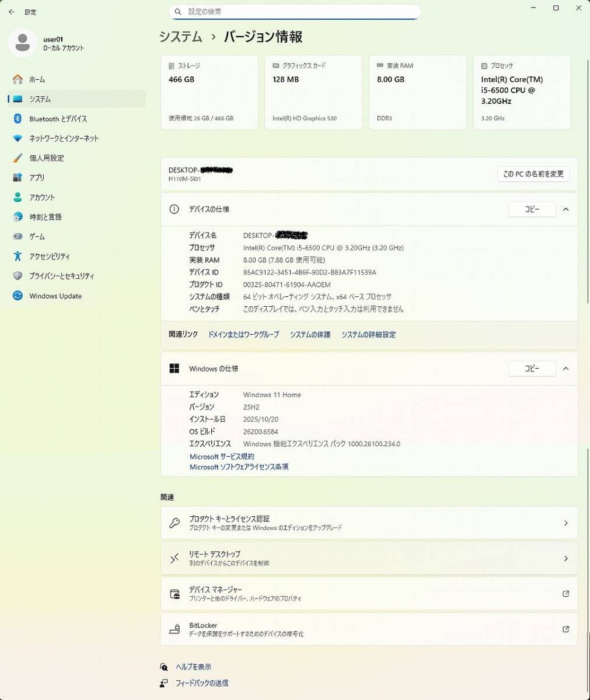Click the システム breadcrumb link

181,37
